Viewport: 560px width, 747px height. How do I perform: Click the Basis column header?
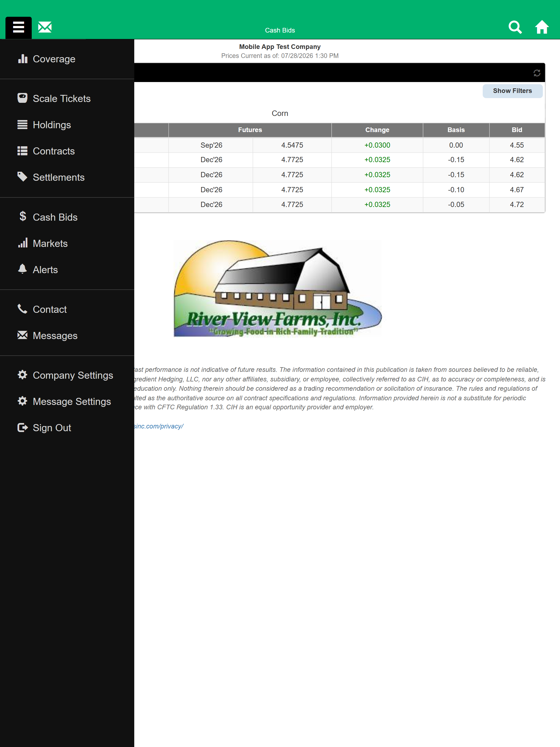click(456, 130)
